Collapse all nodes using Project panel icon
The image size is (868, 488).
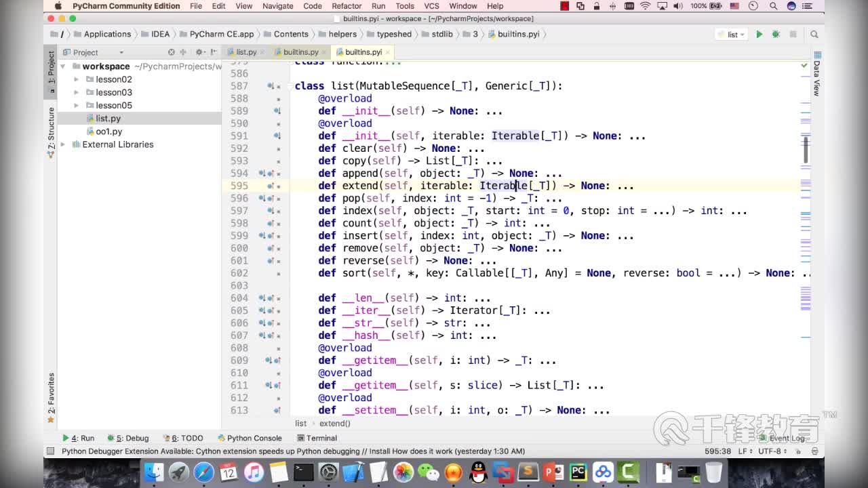coord(182,52)
